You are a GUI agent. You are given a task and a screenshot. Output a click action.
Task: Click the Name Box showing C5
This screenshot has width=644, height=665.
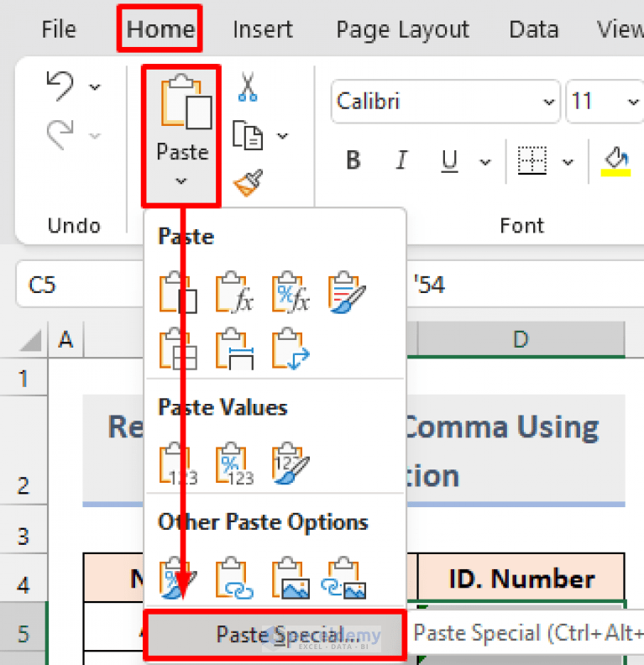[80, 284]
